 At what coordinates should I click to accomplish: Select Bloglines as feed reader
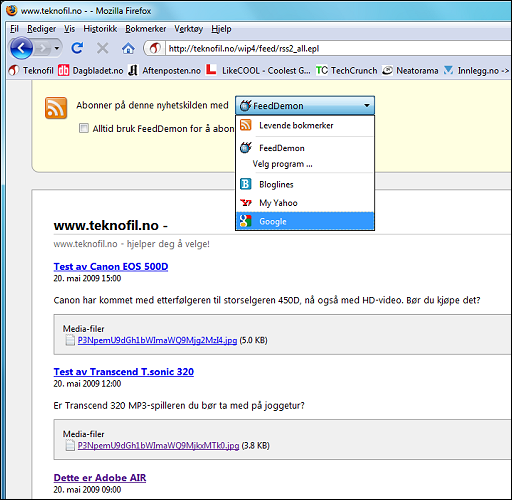pos(305,184)
